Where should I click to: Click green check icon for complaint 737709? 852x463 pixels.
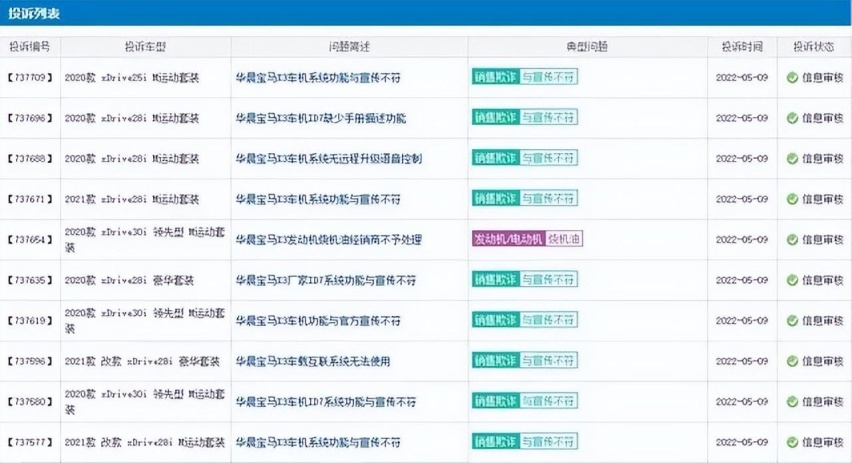tap(792, 78)
